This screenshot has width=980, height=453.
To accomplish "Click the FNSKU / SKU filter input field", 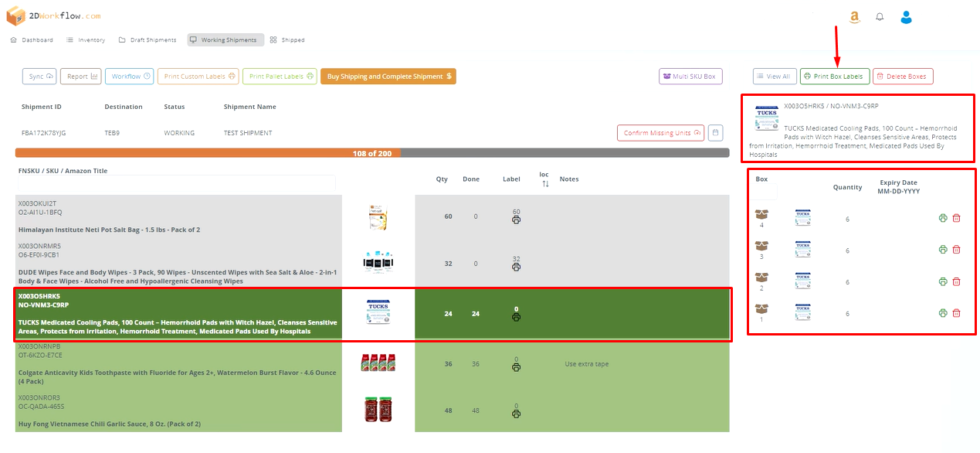I will click(x=177, y=183).
